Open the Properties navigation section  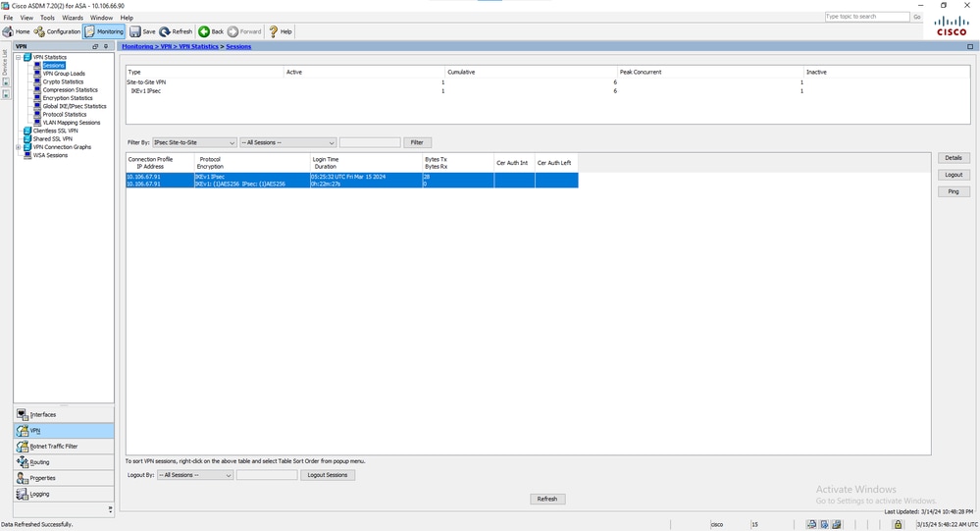pos(64,478)
